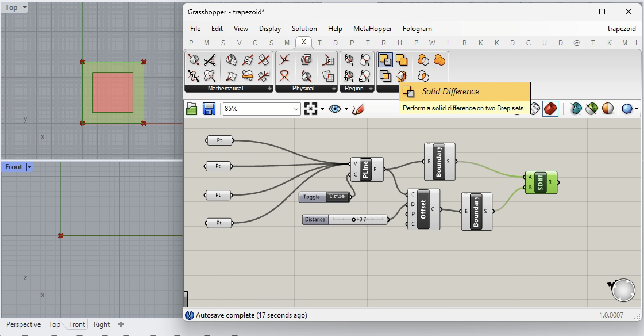Click the Solid Difference component icon
This screenshot has height=336, width=644.
pyautogui.click(x=385, y=60)
